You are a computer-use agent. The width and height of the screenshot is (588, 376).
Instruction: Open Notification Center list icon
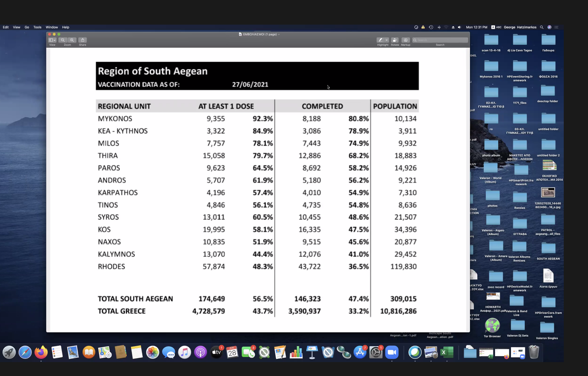pos(557,27)
